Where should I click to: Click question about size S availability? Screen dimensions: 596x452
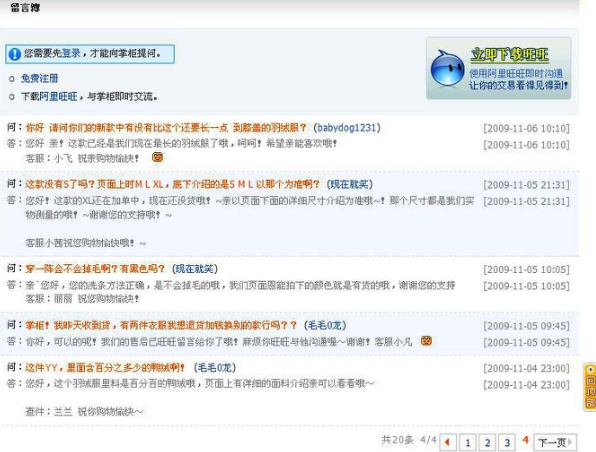pos(172,184)
